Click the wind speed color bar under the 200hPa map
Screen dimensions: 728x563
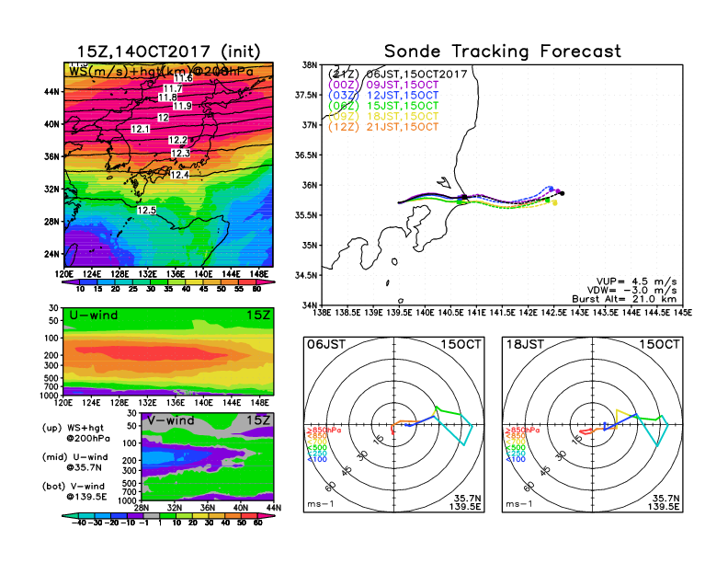(166, 281)
